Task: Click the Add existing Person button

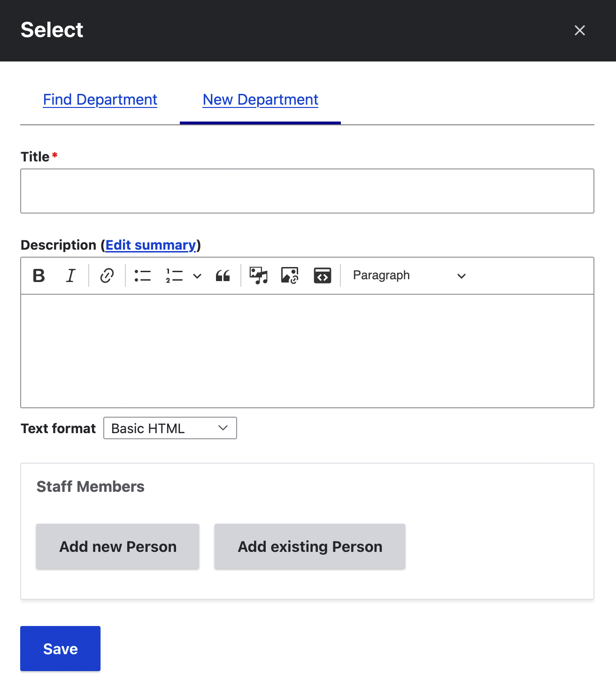Action: click(310, 547)
